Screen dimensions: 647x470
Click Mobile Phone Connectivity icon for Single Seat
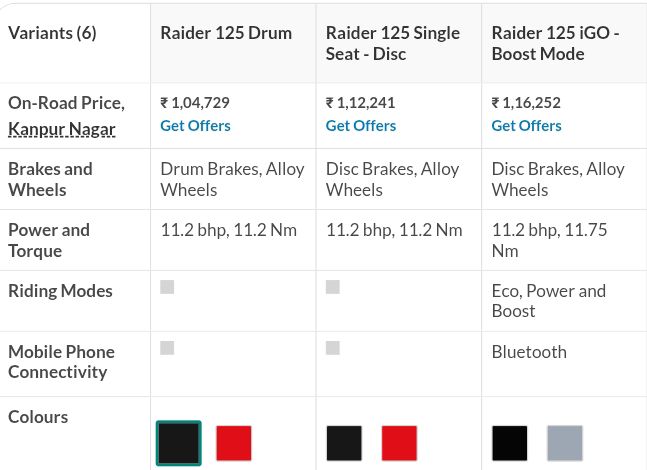pyautogui.click(x=333, y=348)
